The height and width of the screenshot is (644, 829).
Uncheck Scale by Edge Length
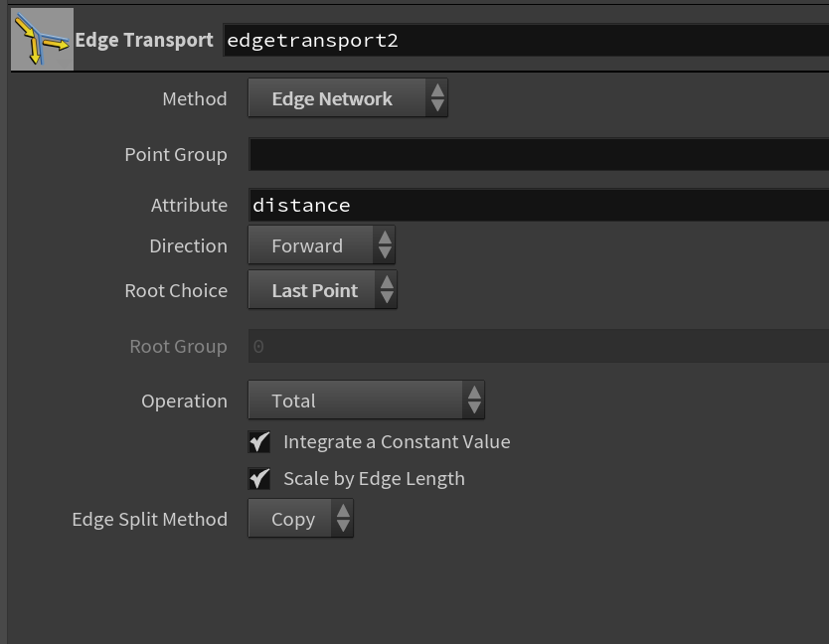click(259, 479)
